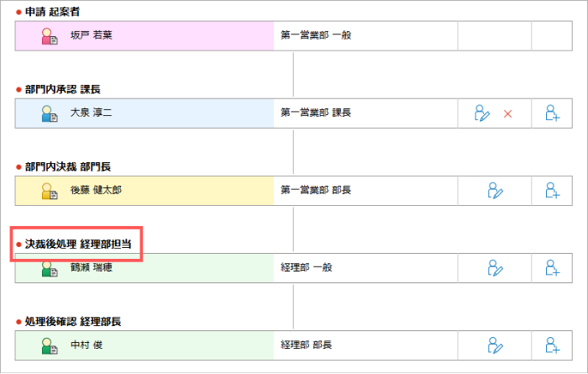Edit approver icon for 中村 俊
Image resolution: width=588 pixels, height=374 pixels.
point(495,345)
